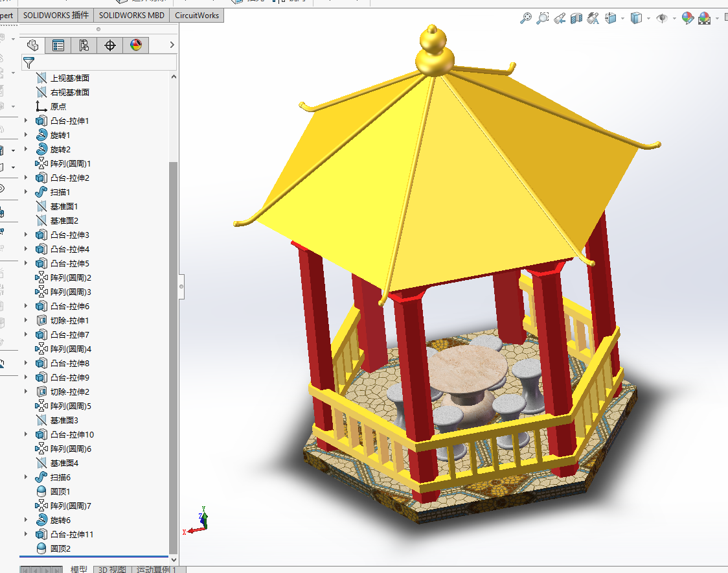Expand 扫描1 sweep feature

click(26, 192)
